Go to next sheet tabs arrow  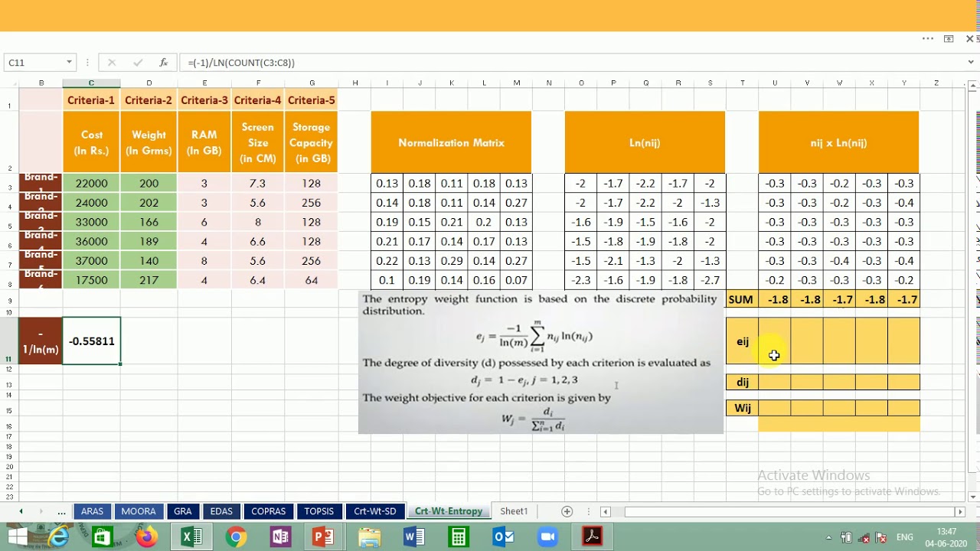pyautogui.click(x=41, y=511)
